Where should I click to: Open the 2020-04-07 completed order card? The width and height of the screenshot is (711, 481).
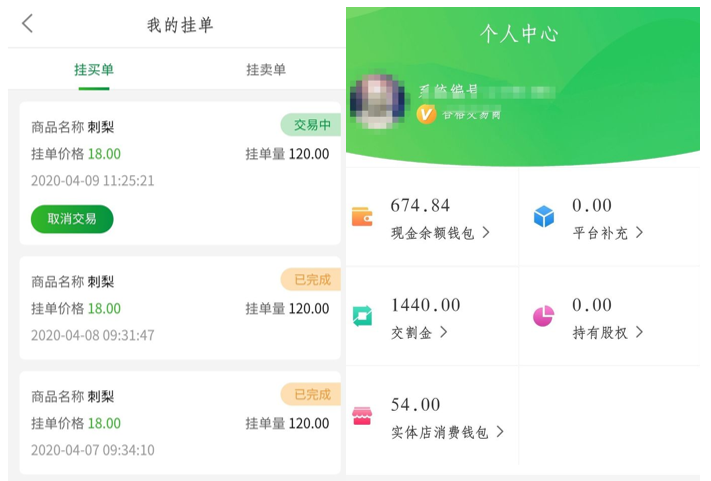tap(180, 422)
